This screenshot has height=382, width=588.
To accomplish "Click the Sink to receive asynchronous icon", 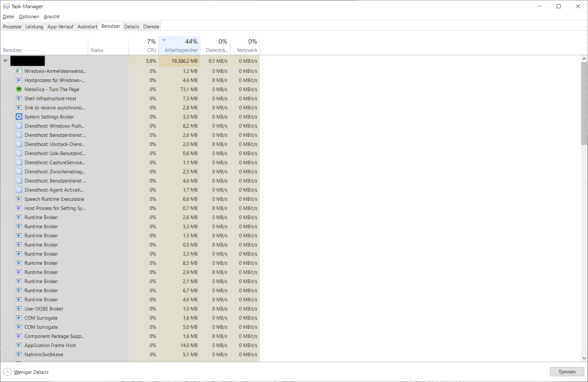I will (x=19, y=107).
